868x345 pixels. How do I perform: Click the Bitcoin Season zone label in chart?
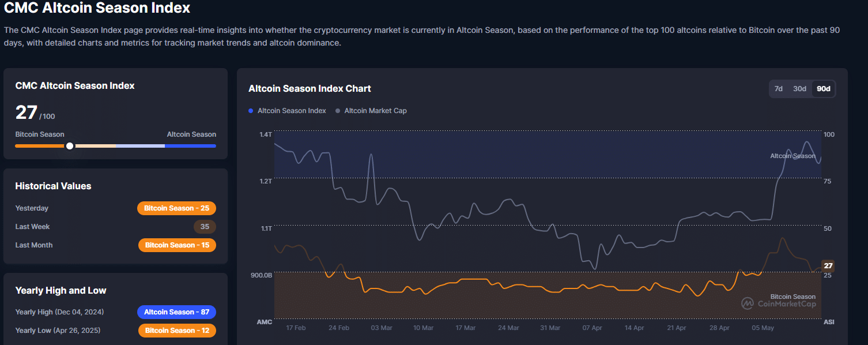coord(792,297)
